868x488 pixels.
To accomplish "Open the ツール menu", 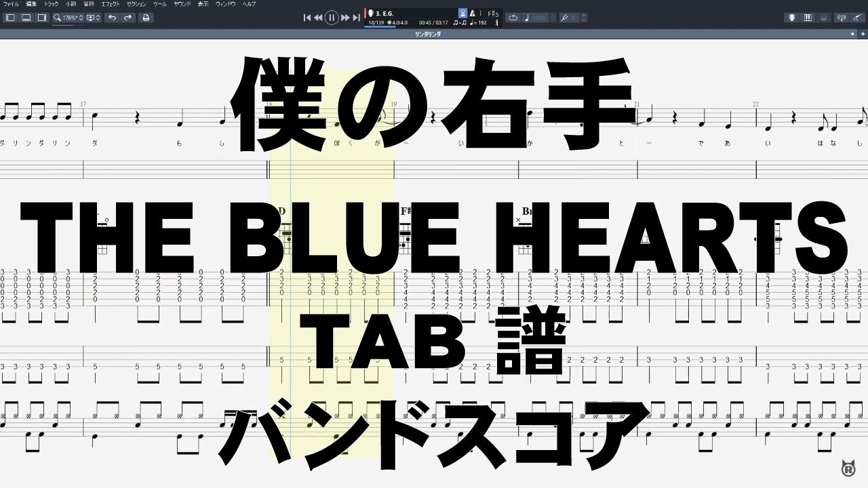I will [x=160, y=4].
